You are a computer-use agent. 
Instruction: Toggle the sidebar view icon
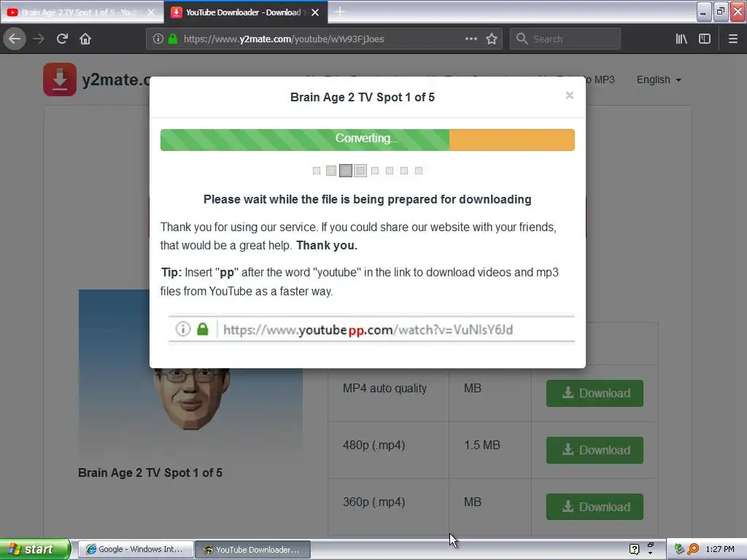(705, 39)
